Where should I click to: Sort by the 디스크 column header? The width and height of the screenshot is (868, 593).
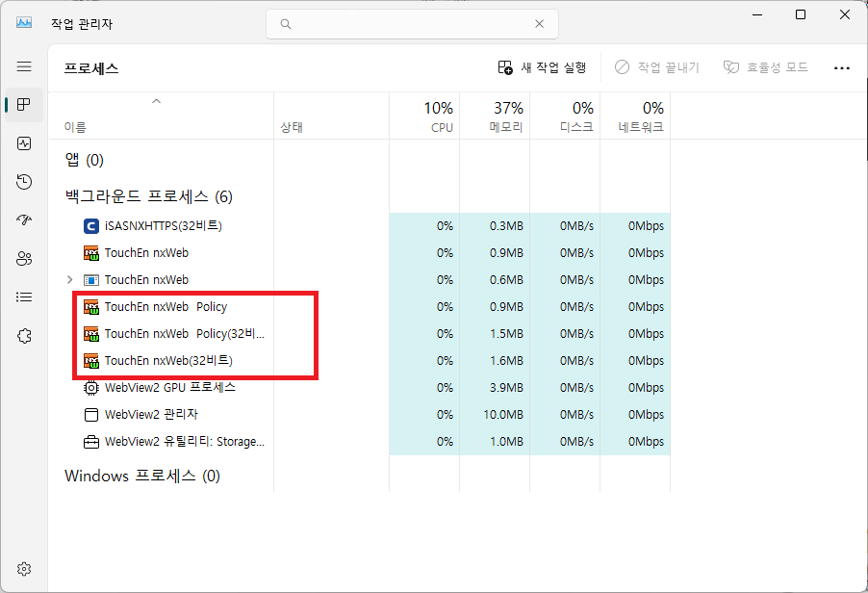(565, 116)
